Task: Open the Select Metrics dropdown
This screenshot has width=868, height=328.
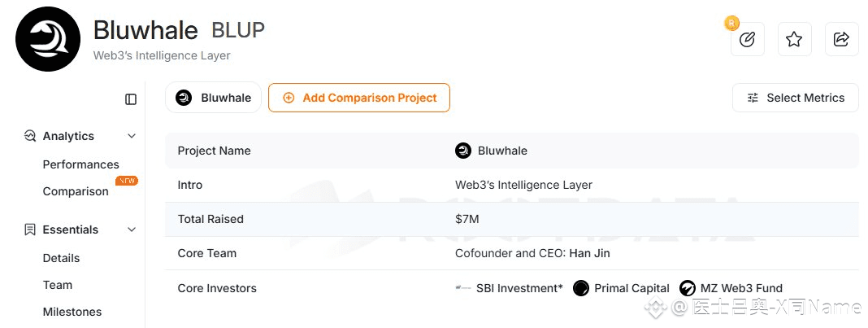Action: point(795,98)
